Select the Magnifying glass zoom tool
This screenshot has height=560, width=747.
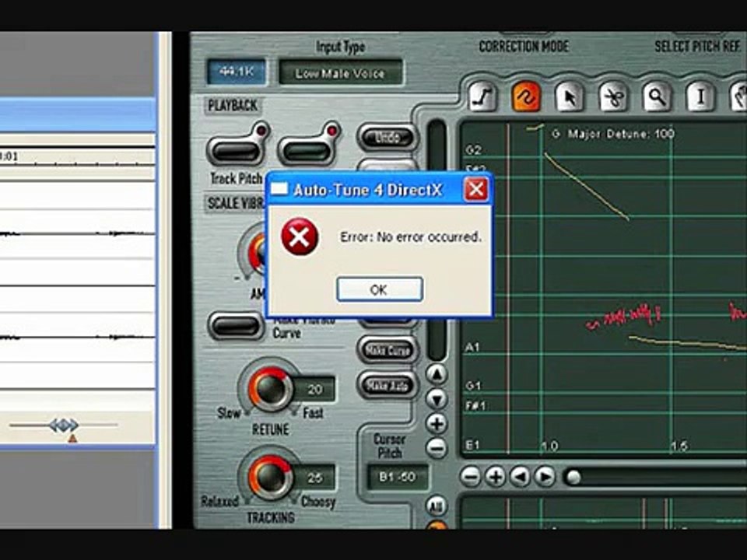pyautogui.click(x=657, y=97)
